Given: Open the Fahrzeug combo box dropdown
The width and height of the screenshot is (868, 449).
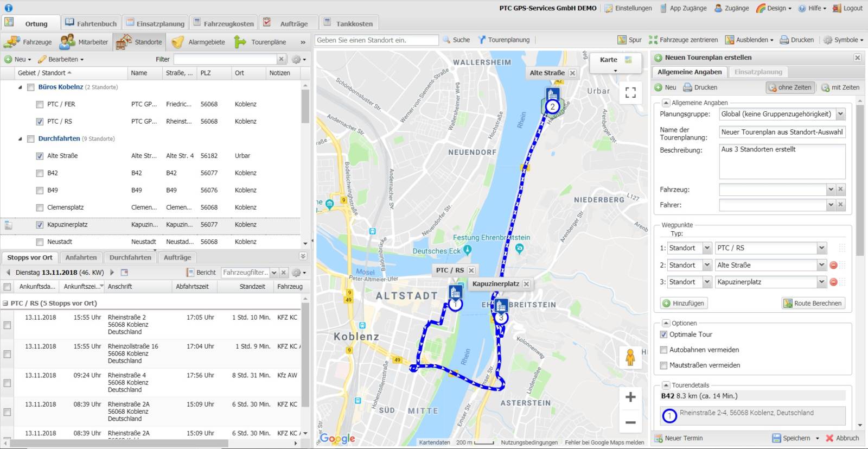Looking at the screenshot, I should (830, 189).
